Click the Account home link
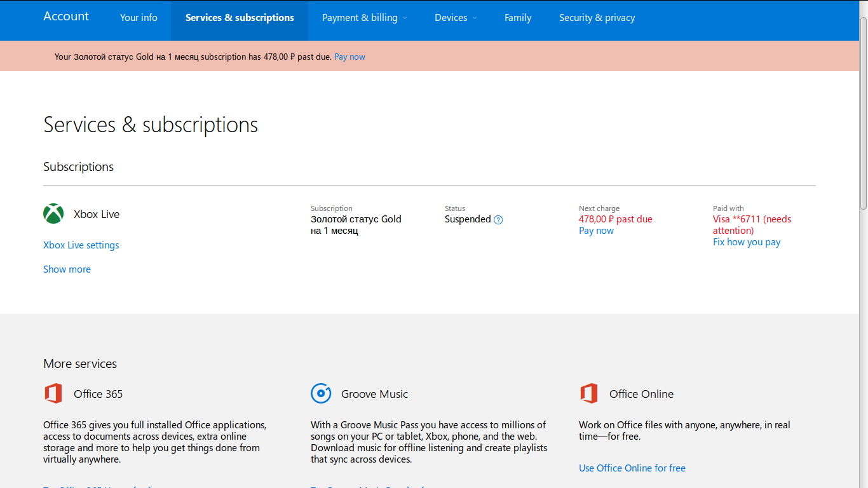 pyautogui.click(x=66, y=17)
